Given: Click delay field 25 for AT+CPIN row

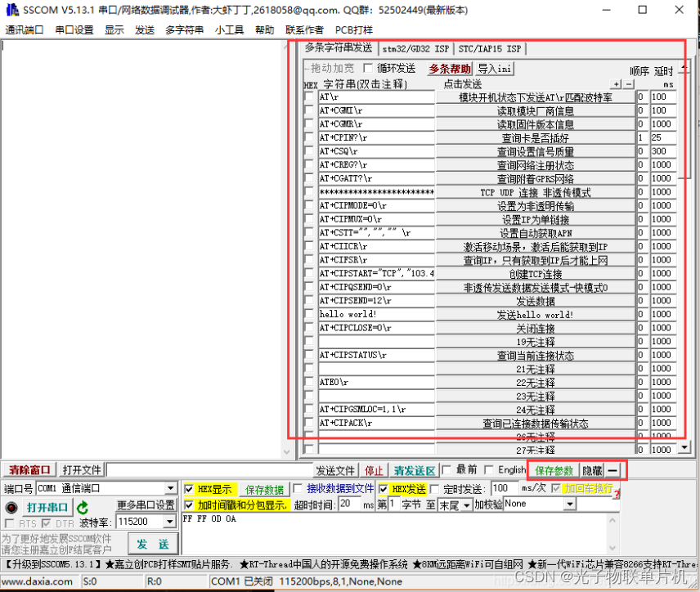Looking at the screenshot, I should pos(663,137).
